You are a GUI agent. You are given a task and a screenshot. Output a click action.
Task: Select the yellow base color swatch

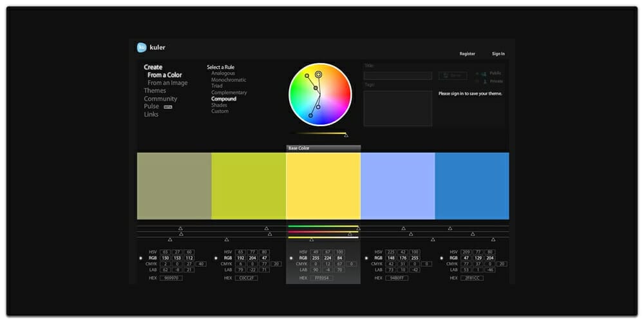point(323,186)
